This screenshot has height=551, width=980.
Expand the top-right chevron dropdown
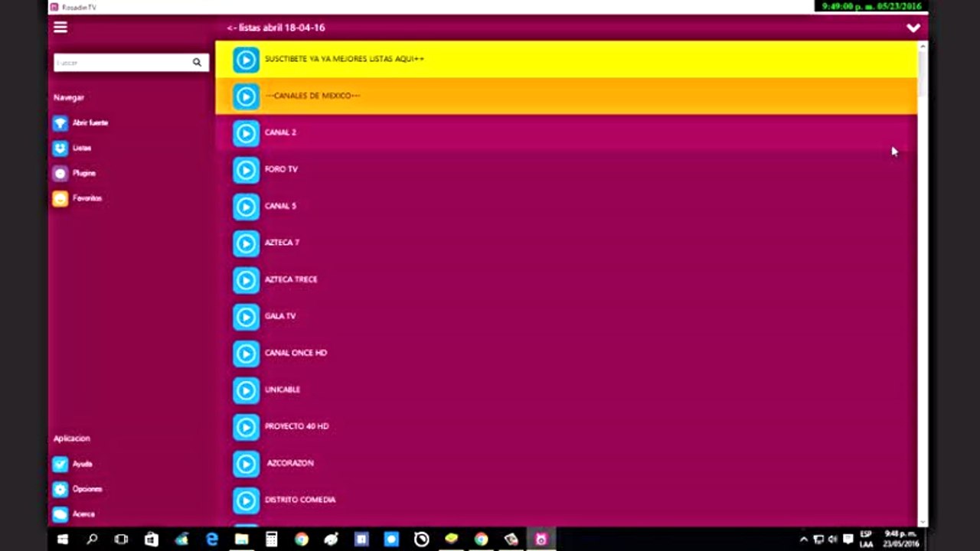[x=913, y=28]
